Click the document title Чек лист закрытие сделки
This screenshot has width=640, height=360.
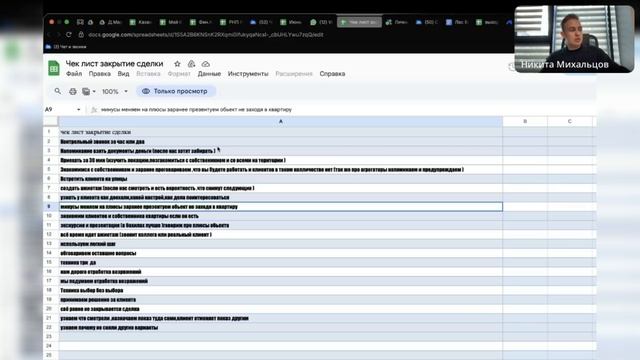coord(114,64)
